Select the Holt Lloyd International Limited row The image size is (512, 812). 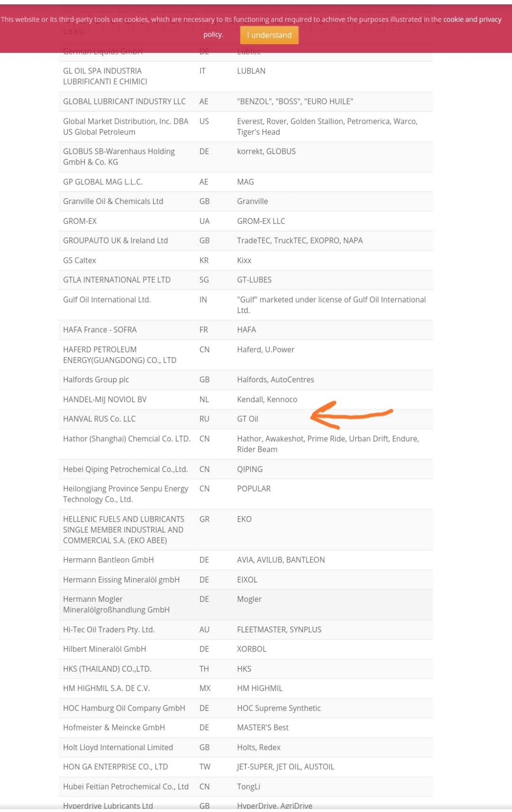[246, 747]
